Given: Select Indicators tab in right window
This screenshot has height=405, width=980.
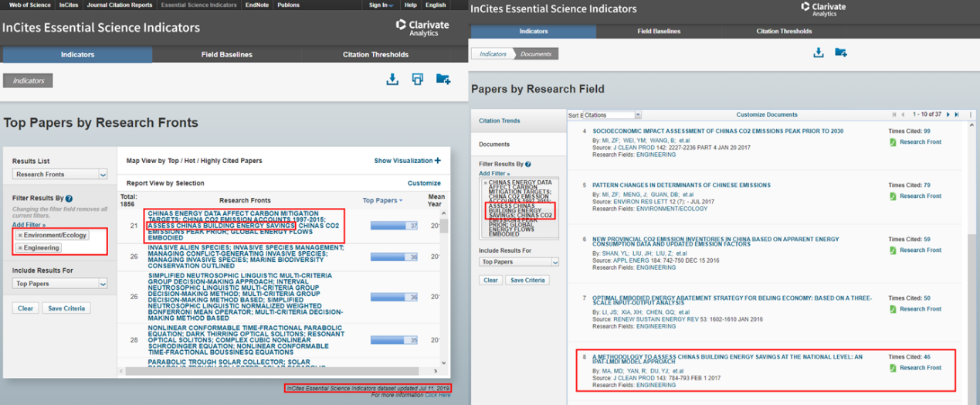Looking at the screenshot, I should point(534,32).
